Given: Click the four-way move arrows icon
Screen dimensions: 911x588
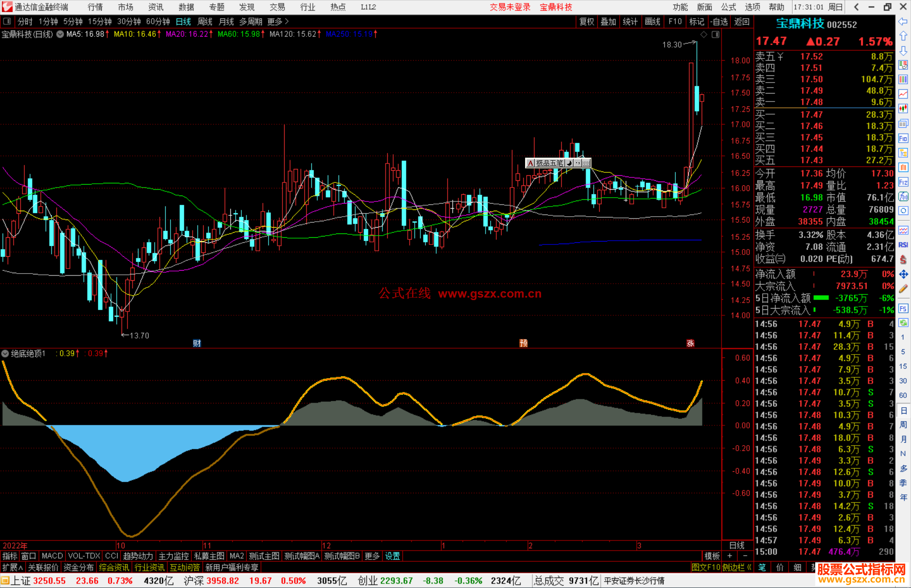Looking at the screenshot, I should point(903,274).
